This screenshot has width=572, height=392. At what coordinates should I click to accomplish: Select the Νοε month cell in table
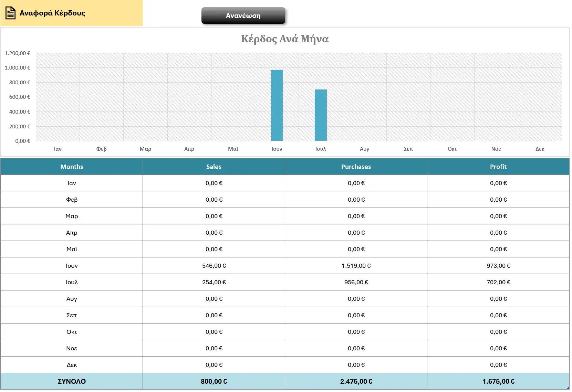[x=72, y=348]
